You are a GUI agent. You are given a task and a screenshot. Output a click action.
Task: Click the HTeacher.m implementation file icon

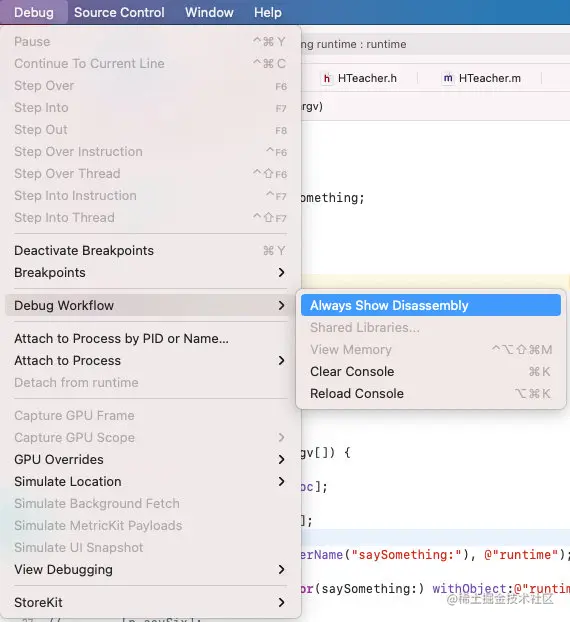click(x=448, y=79)
